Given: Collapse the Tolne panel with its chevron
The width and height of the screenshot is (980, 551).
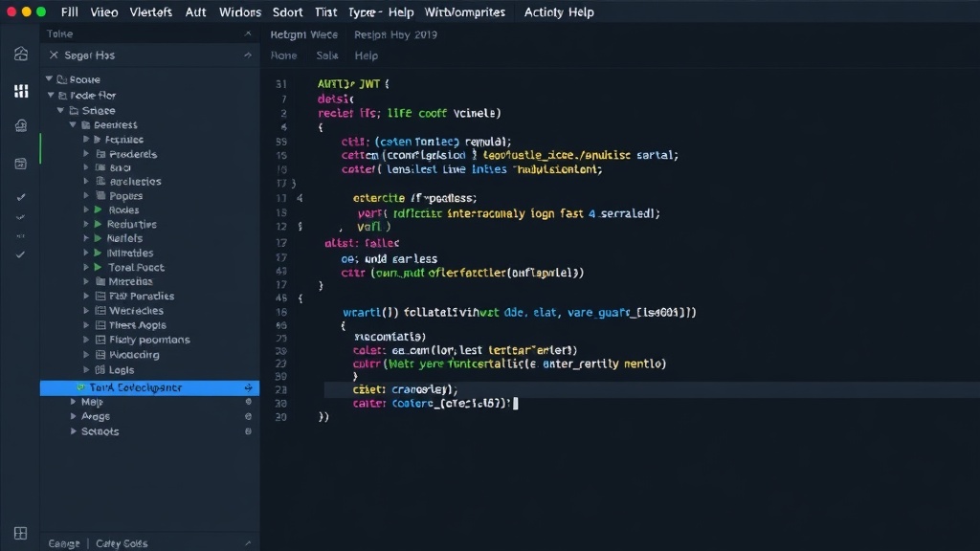Looking at the screenshot, I should click(248, 33).
